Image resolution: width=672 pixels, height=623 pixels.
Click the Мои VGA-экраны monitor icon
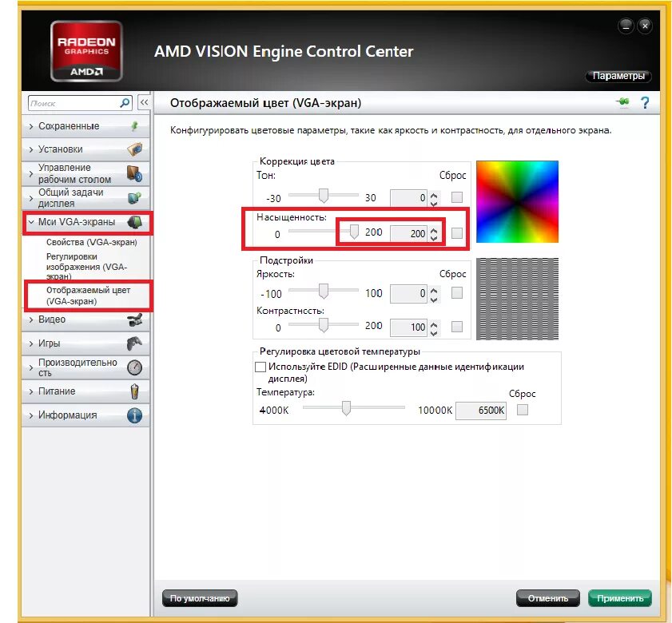[x=134, y=222]
